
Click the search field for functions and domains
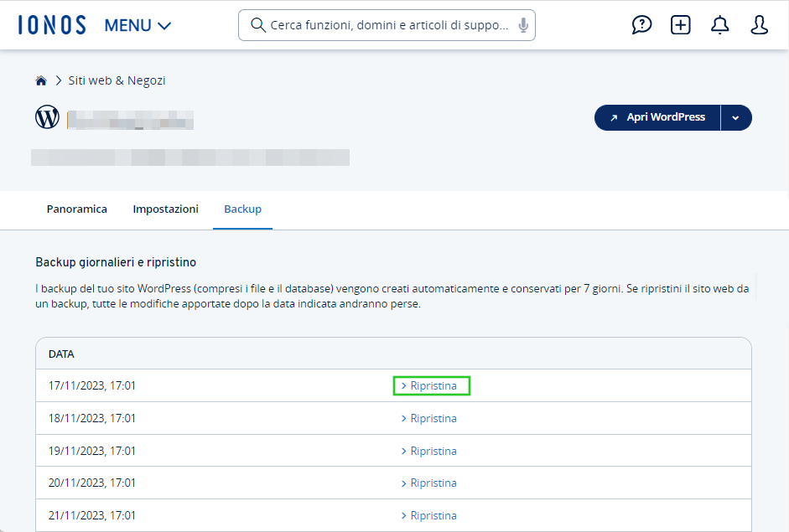[387, 25]
